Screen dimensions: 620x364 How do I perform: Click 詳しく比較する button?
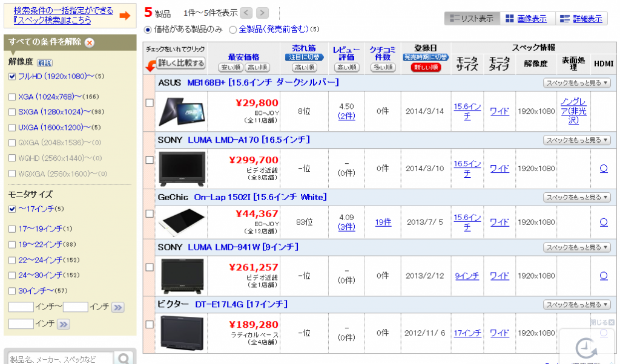(x=181, y=63)
